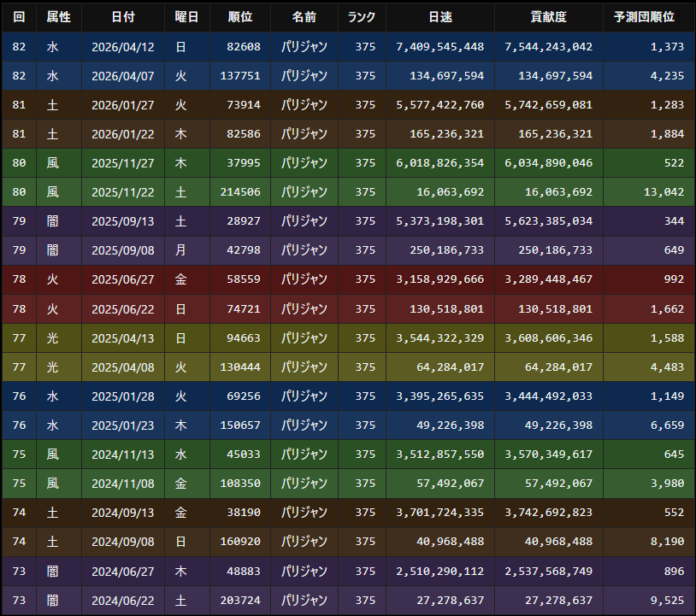
Task: Click contribution value 3,444,492,033
Action: click(548, 396)
